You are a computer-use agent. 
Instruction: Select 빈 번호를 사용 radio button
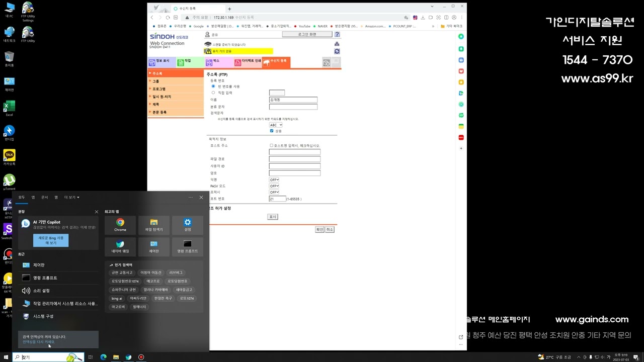(213, 86)
